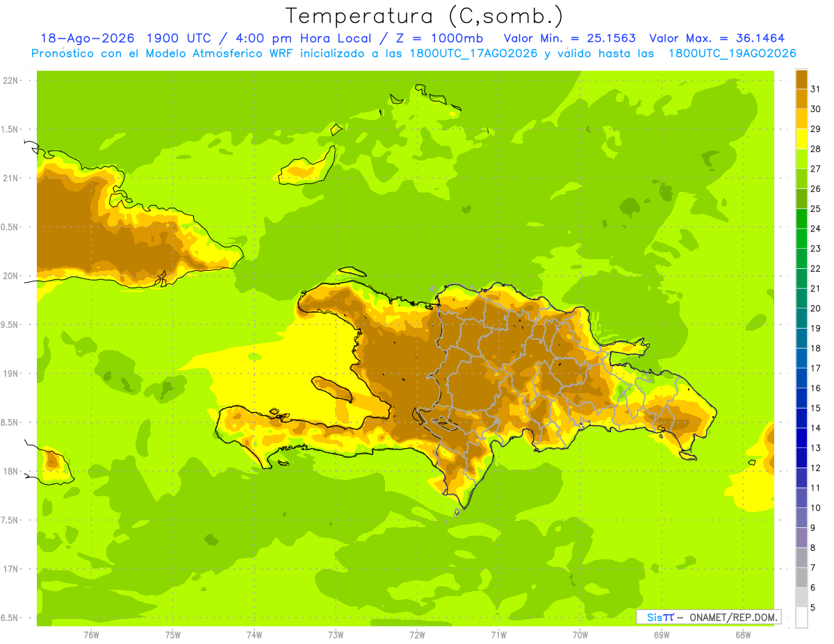Click the "76W" longitude axis label
Image resolution: width=834 pixels, height=644 pixels.
coord(91,634)
